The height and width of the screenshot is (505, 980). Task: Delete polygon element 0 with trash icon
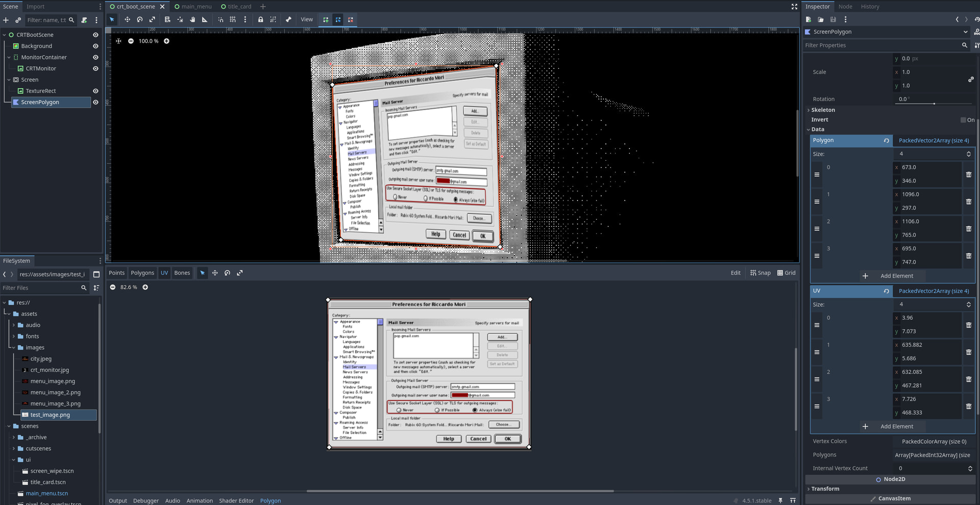tap(968, 174)
